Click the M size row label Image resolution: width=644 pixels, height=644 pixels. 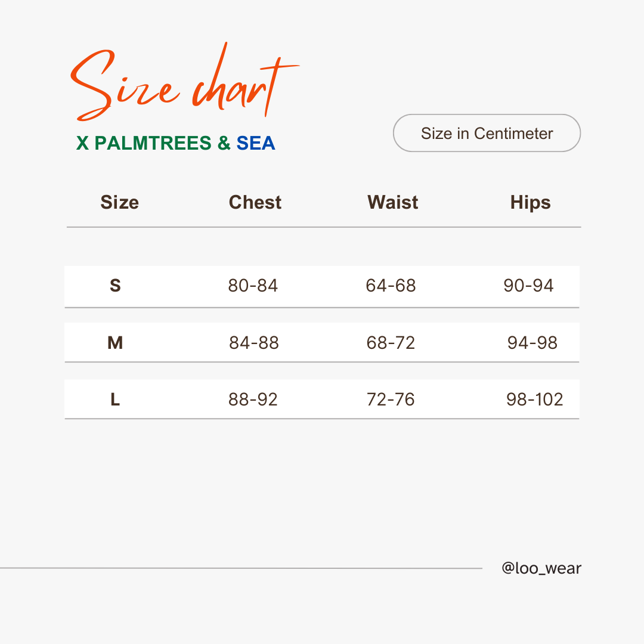click(115, 342)
